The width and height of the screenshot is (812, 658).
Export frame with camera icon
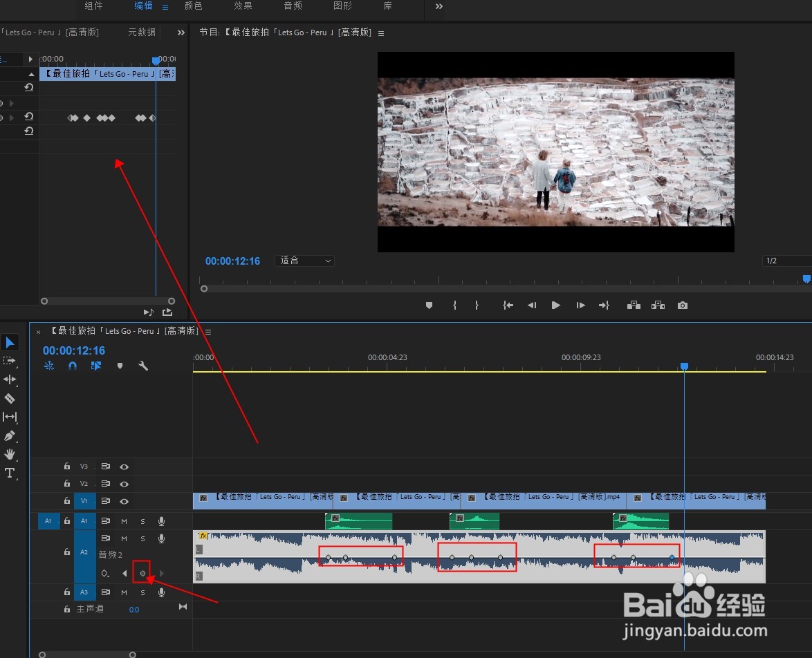(683, 305)
